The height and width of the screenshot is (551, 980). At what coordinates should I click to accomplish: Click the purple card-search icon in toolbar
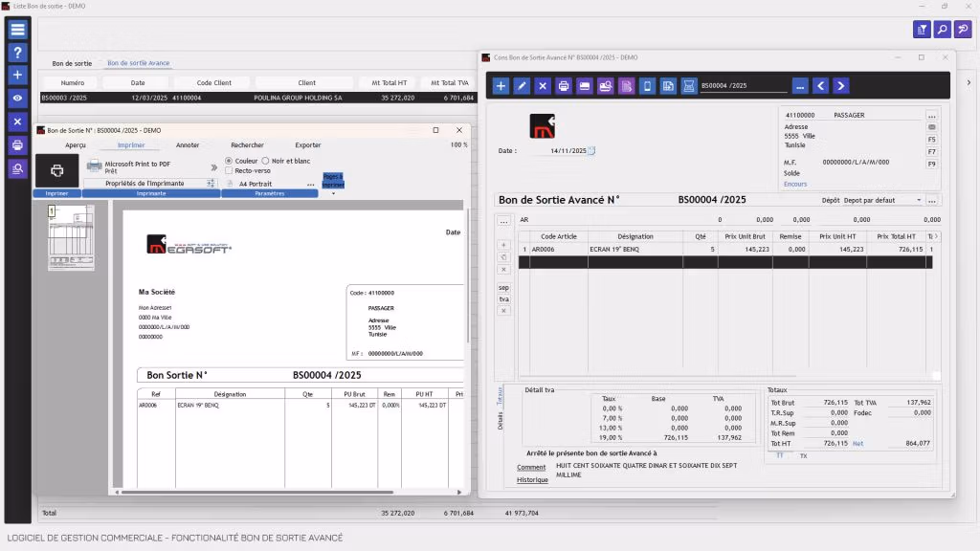click(x=605, y=85)
